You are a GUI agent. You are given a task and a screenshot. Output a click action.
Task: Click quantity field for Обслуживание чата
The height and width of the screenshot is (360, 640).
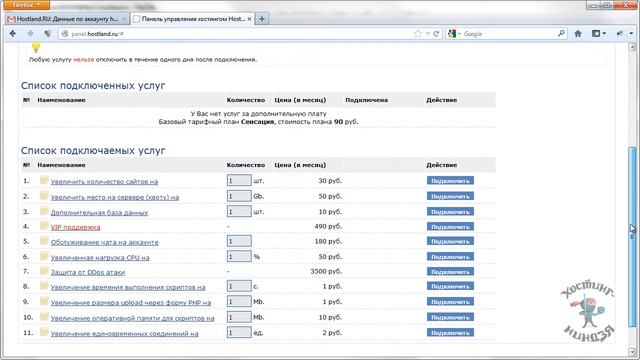[x=239, y=241]
